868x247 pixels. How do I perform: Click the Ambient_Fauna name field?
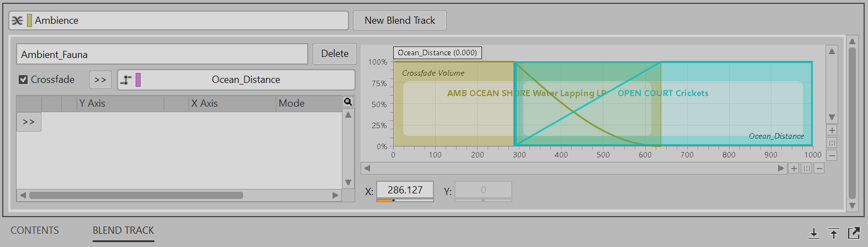162,54
